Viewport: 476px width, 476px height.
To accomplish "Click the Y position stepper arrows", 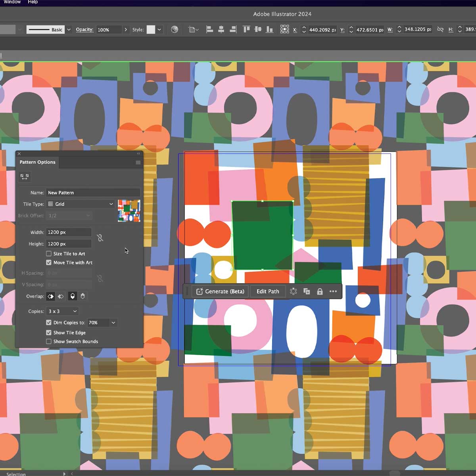I will tap(351, 29).
